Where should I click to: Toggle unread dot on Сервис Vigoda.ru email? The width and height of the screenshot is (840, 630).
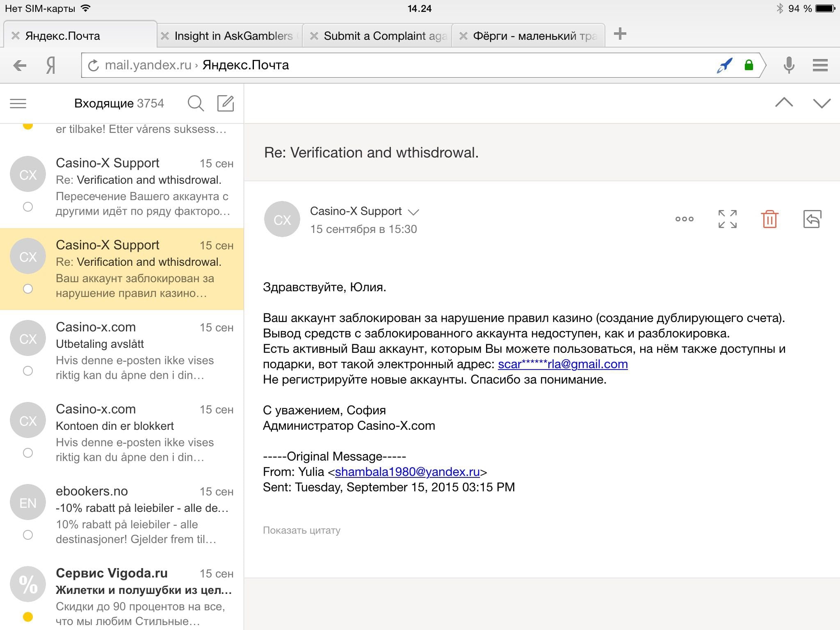[28, 616]
